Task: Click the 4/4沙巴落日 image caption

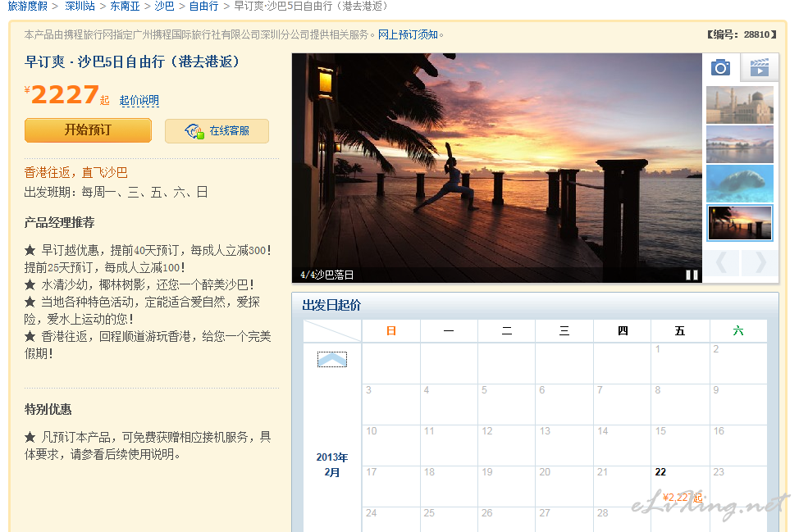Action: tap(326, 275)
